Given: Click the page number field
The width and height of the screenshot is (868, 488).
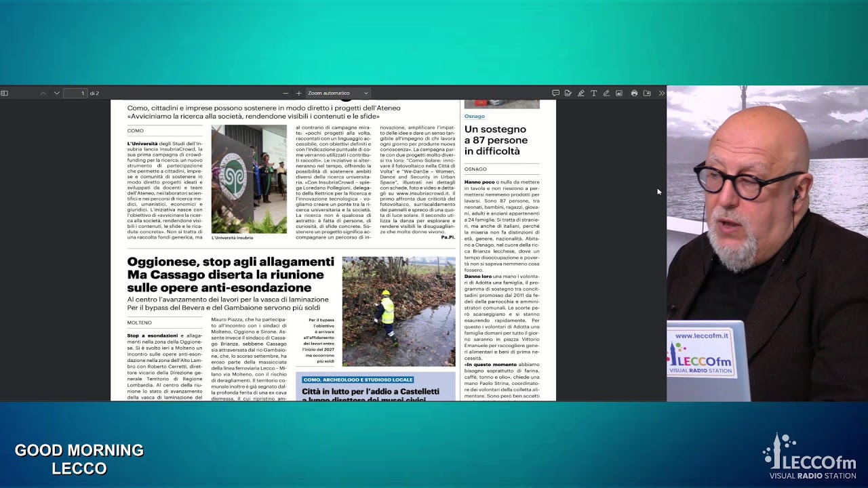Looking at the screenshot, I should click(x=75, y=93).
